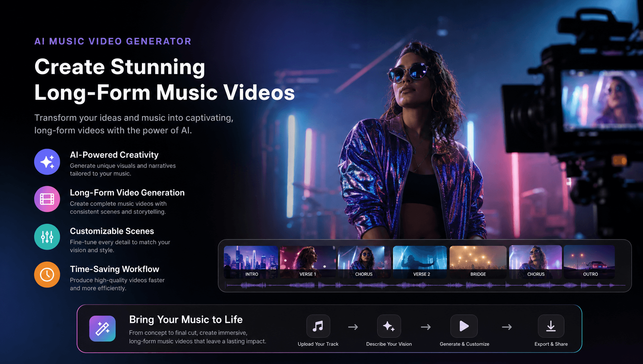Click the 'Create complete music videos with' description
The height and width of the screenshot is (364, 643).
pyautogui.click(x=118, y=208)
